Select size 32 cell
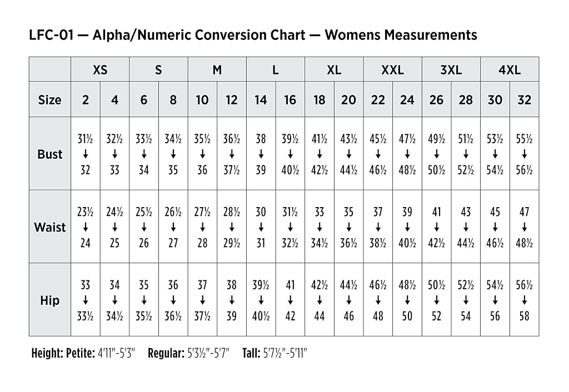Image resolution: width=569 pixels, height=392 pixels. tap(525, 99)
